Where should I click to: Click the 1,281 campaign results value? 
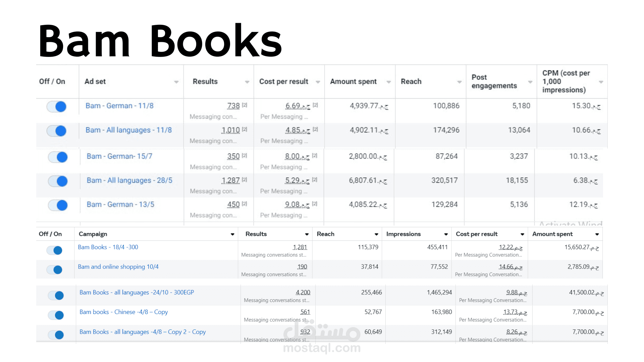tap(300, 247)
